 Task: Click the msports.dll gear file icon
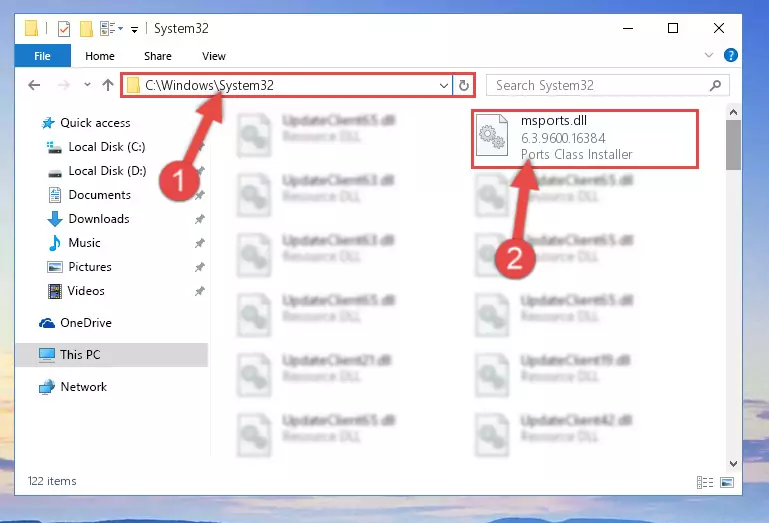492,135
